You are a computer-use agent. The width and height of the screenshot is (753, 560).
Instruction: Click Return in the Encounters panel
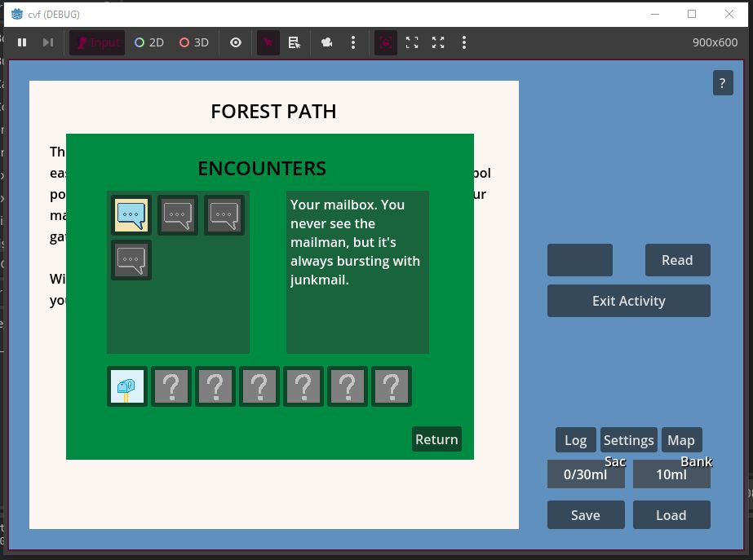tap(436, 439)
